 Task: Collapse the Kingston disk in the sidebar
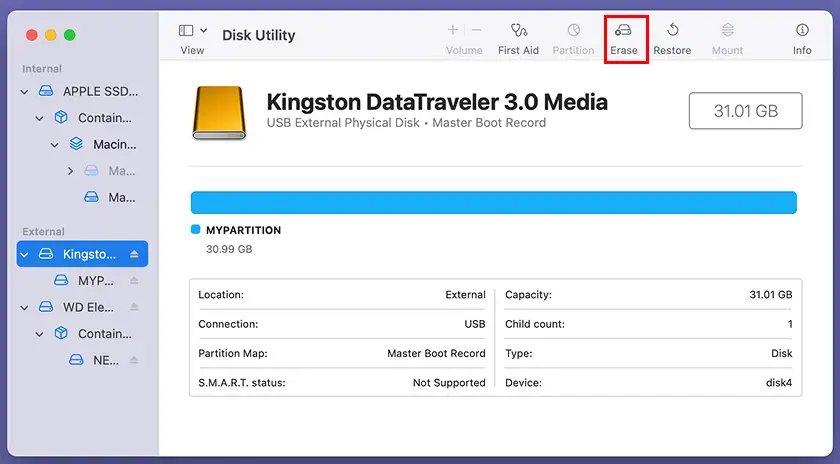(25, 255)
